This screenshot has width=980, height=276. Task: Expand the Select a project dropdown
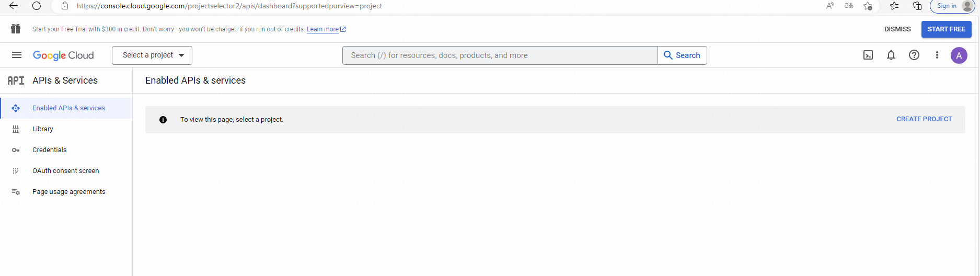click(x=152, y=55)
